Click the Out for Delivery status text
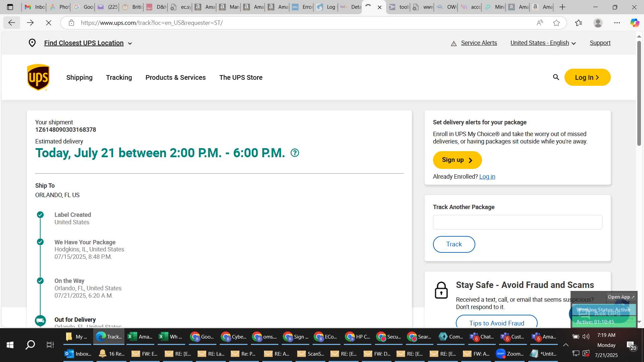 [75, 320]
